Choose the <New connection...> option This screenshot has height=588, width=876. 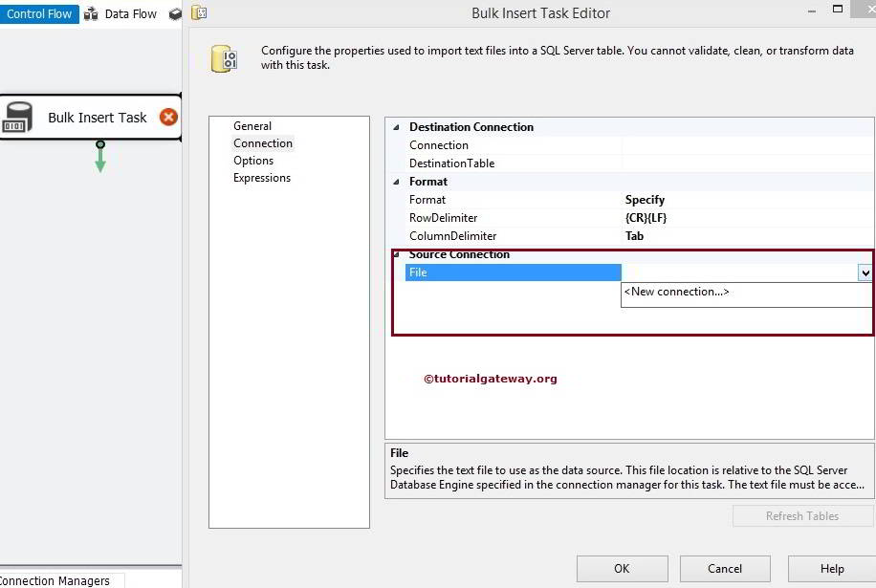click(677, 292)
